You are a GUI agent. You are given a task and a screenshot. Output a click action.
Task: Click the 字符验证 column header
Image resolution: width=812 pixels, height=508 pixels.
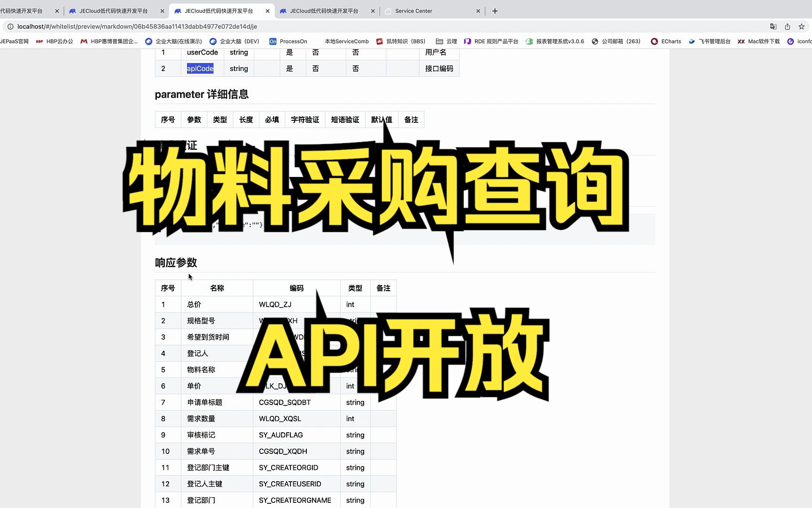pos(305,120)
